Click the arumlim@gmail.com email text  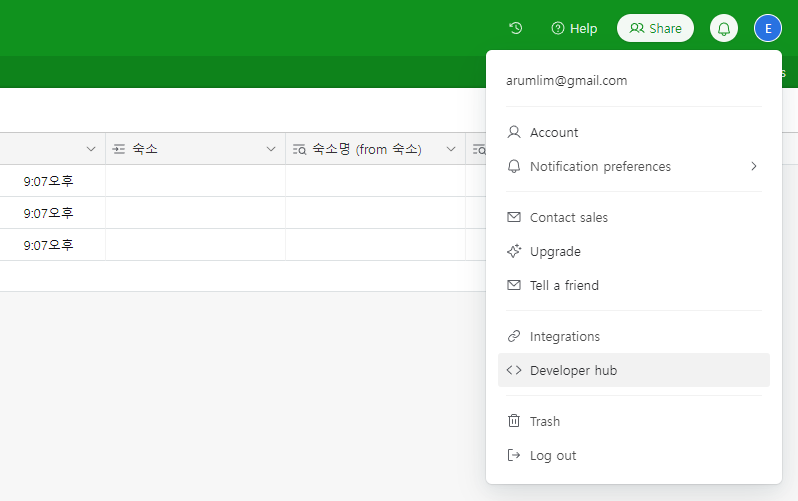point(566,80)
